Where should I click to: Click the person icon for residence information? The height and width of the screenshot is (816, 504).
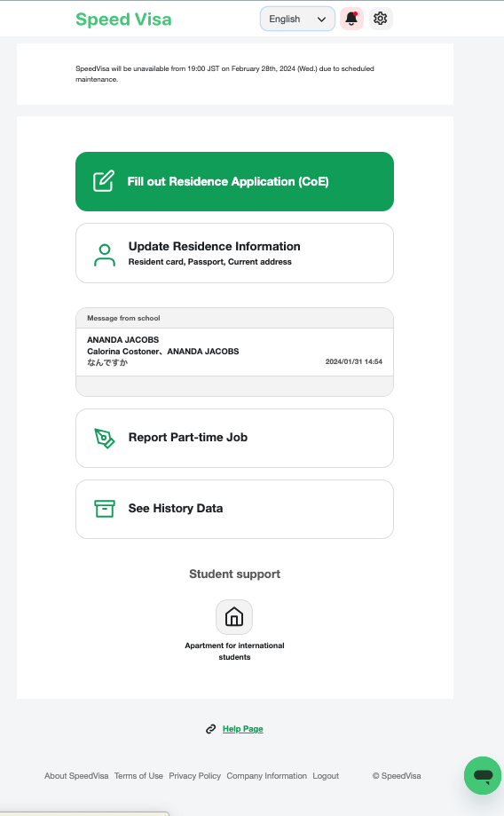point(105,255)
